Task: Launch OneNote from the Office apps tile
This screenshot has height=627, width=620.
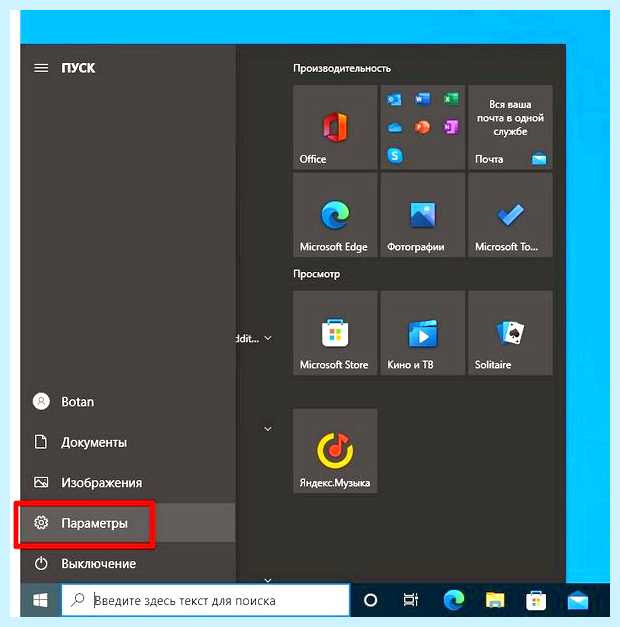Action: 451,128
